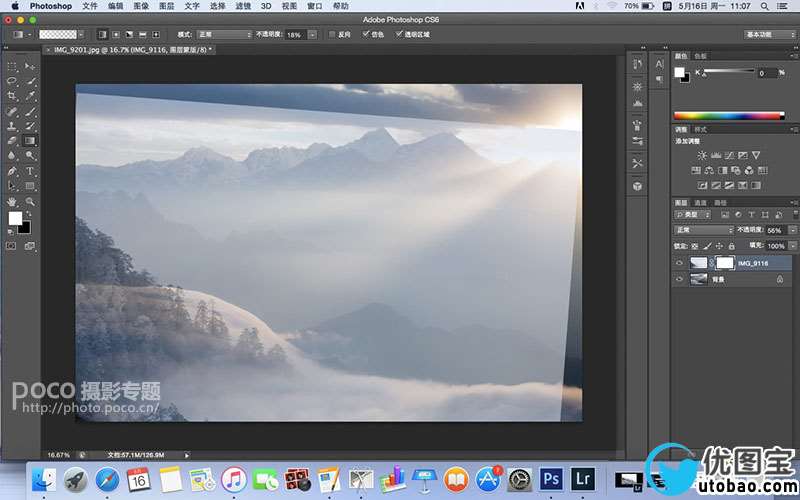
Task: Open the layer blend mode 正常 dropdown
Action: tap(704, 231)
